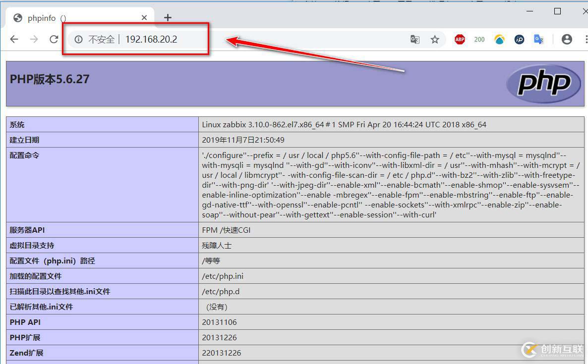Image resolution: width=588 pixels, height=364 pixels.
Task: Go back using the browser back arrow
Action: (14, 39)
